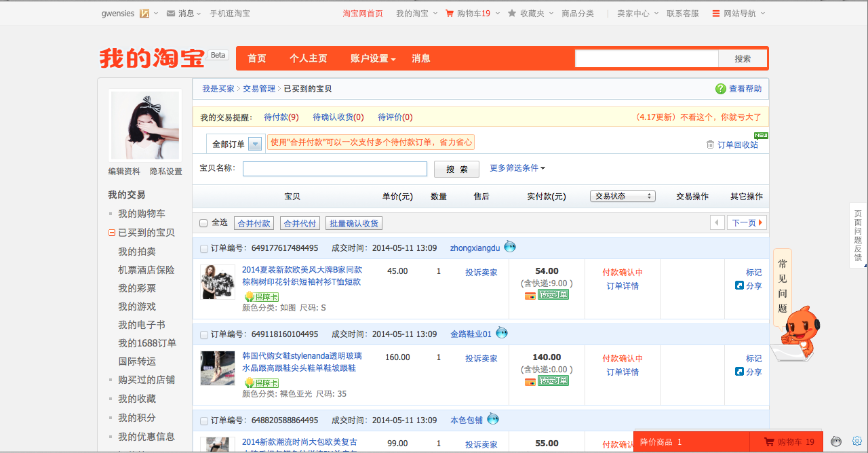Chat with 本色包铺 via Wangwang icon
This screenshot has height=453, width=868.
493,419
